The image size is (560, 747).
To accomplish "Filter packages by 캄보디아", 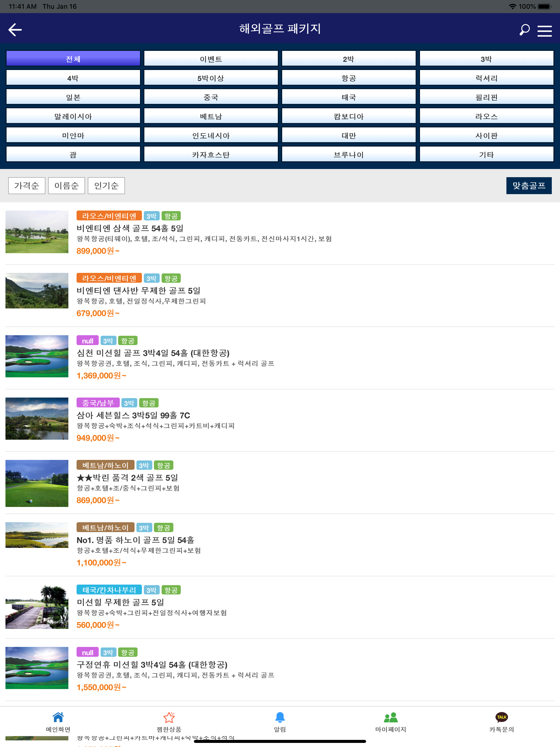I will pyautogui.click(x=349, y=116).
